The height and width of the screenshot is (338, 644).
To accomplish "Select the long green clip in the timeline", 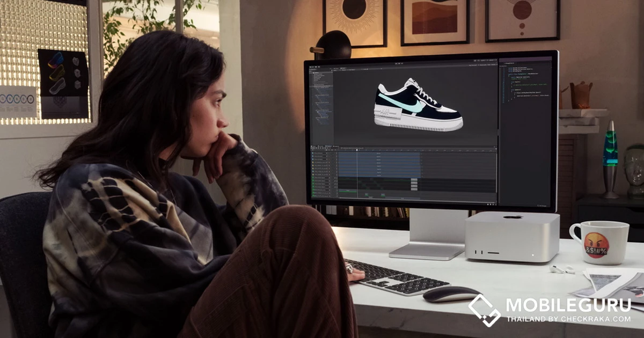I will click(x=348, y=191).
